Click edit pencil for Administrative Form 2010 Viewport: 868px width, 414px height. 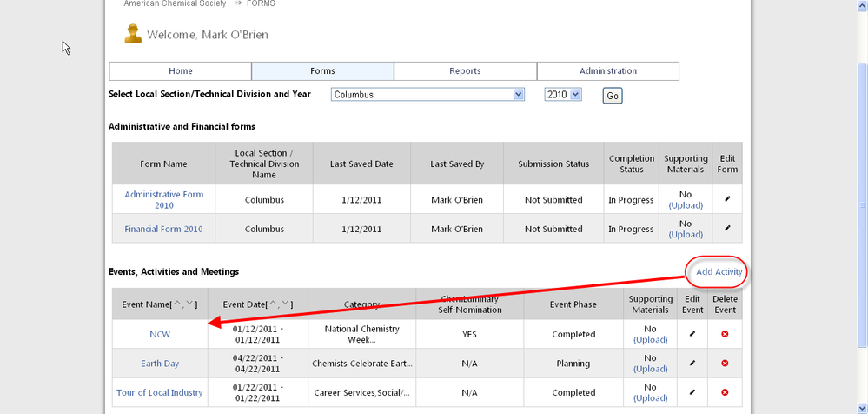(727, 199)
